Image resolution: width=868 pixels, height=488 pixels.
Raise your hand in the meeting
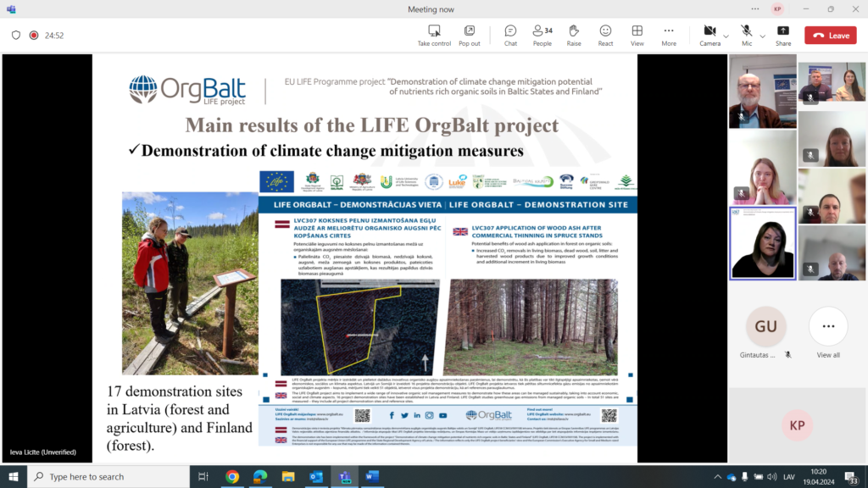pyautogui.click(x=574, y=36)
